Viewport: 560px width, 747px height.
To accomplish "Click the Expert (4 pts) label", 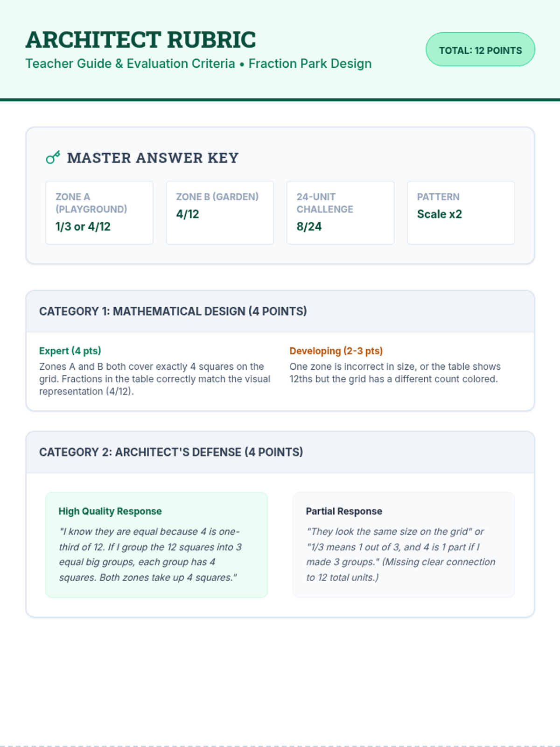I will (70, 351).
